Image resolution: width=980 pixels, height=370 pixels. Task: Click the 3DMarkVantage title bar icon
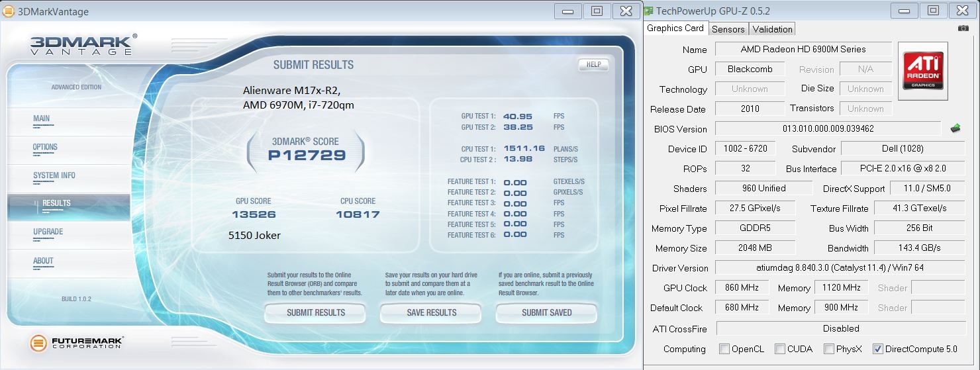(x=9, y=11)
